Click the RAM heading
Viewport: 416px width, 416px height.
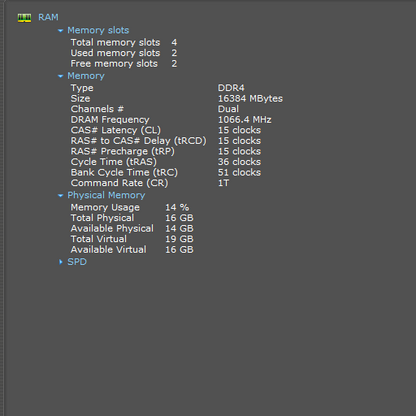point(48,17)
